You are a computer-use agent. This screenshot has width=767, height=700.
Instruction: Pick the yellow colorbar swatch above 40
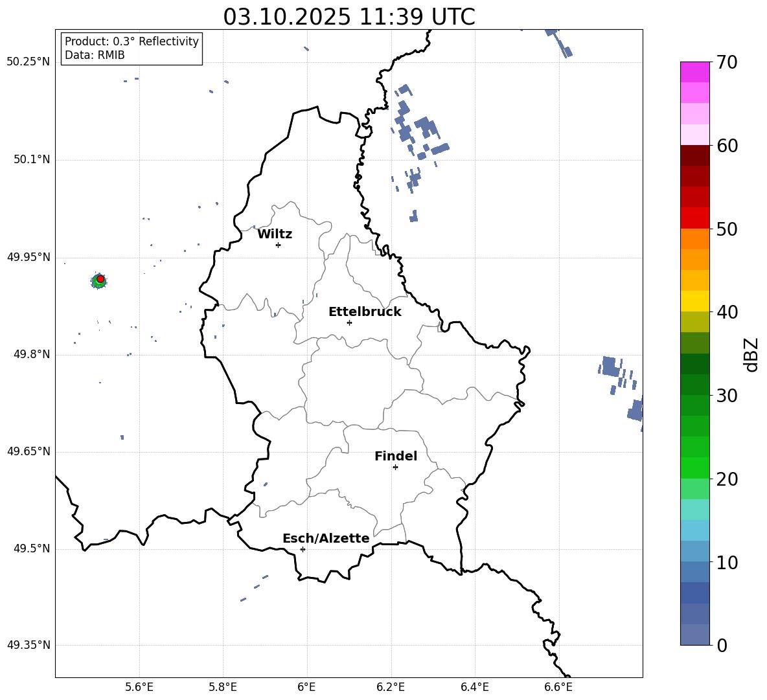(694, 301)
